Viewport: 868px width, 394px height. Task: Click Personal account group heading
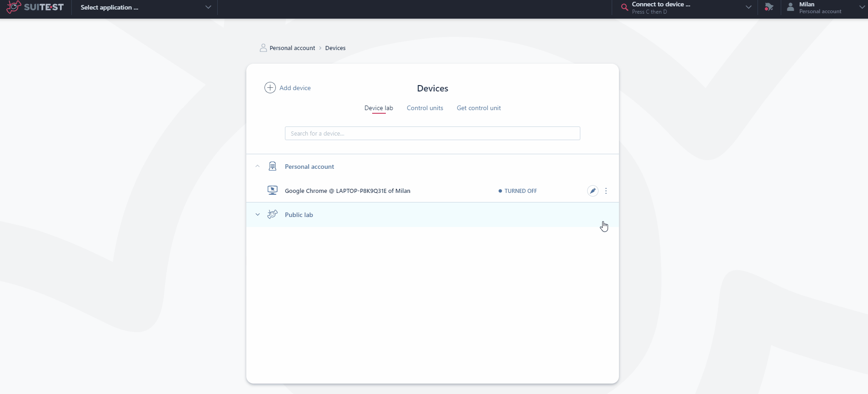(309, 167)
